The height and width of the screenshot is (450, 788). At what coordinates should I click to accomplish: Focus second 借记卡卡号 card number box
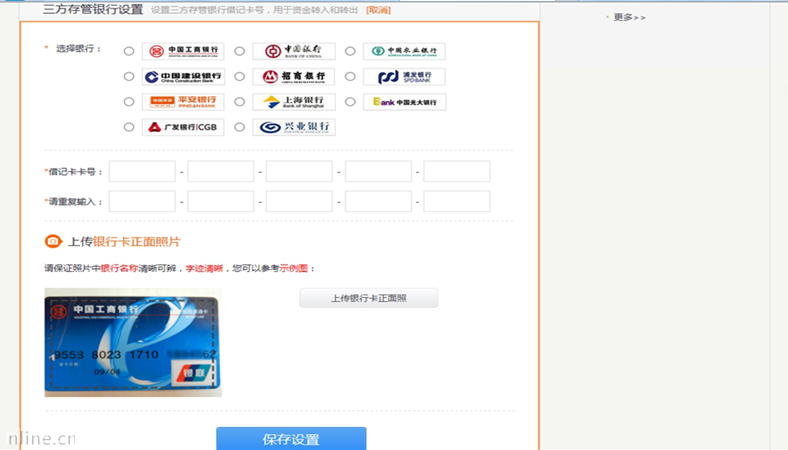221,171
